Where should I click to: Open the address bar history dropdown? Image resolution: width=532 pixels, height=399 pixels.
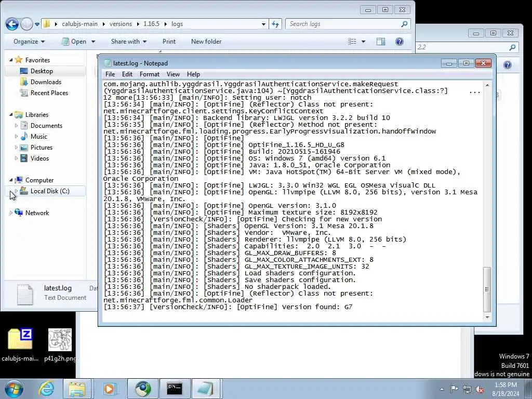click(x=263, y=24)
